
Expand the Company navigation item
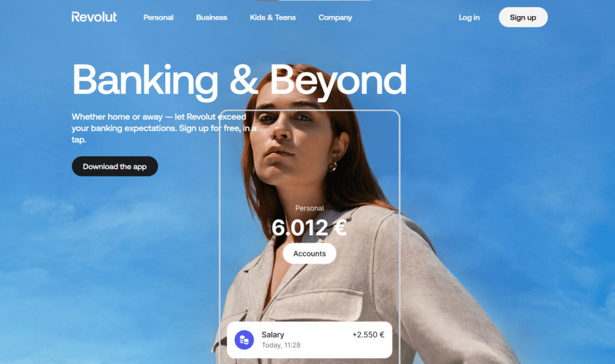click(x=335, y=17)
